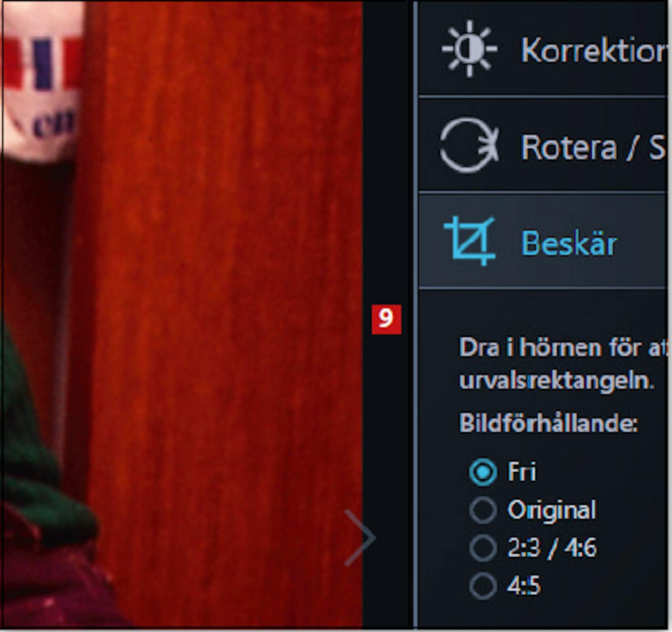The image size is (672, 632).
Task: Click the Beskär text label
Action: point(569,243)
